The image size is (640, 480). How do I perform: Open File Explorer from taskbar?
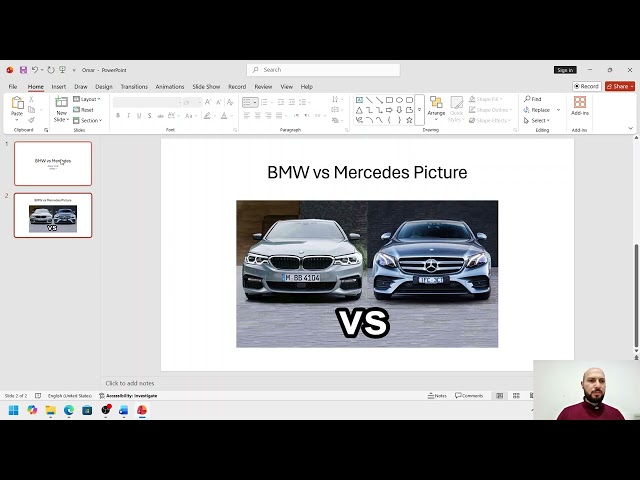pos(51,410)
